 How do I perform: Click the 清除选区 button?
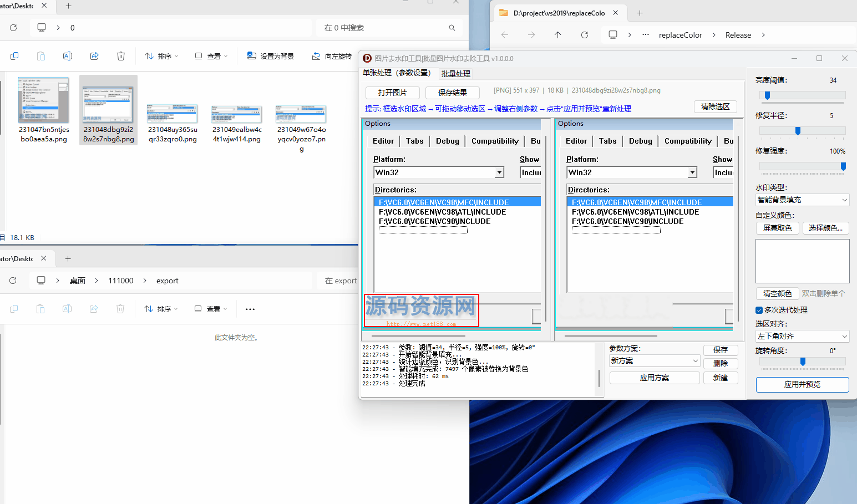point(715,106)
